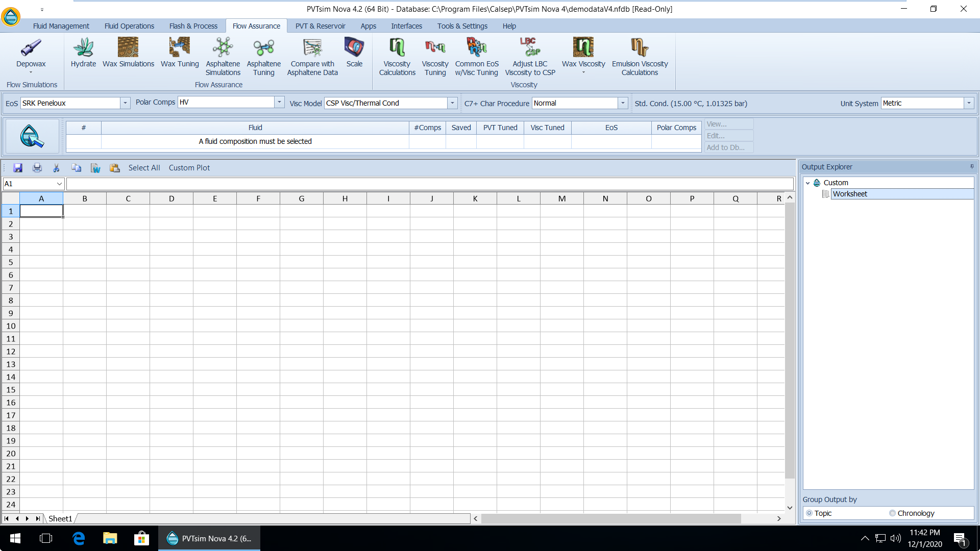Switch to the Interfaces tab
Viewport: 980px width, 551px height.
tap(406, 26)
